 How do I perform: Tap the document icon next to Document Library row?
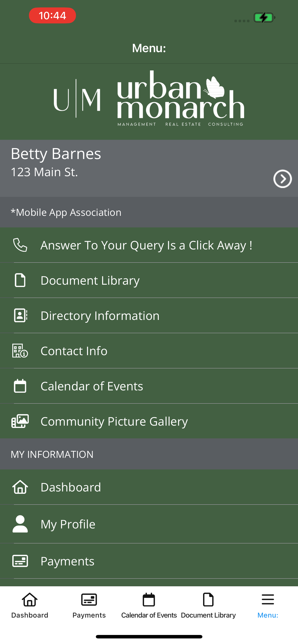coord(20,280)
